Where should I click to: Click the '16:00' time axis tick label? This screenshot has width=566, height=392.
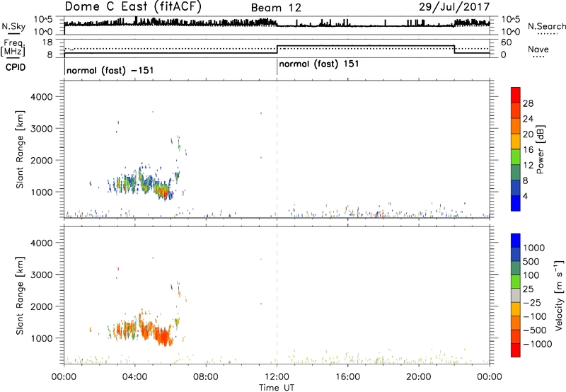(347, 377)
